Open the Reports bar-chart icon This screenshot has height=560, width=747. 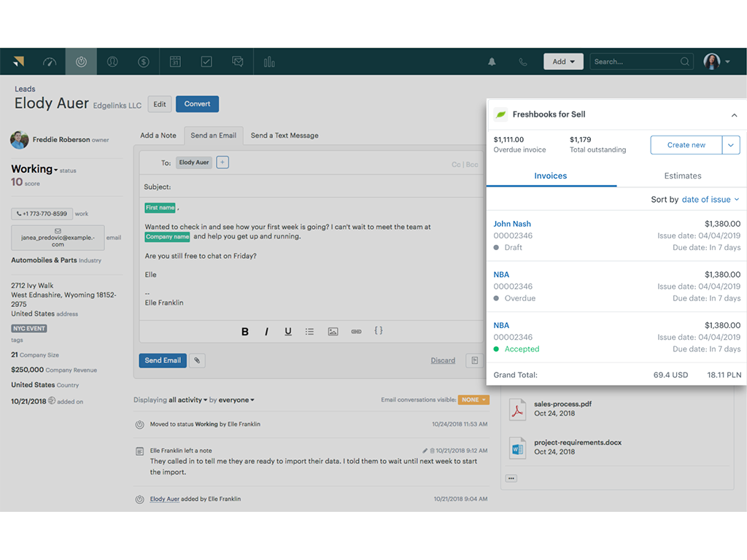click(268, 61)
